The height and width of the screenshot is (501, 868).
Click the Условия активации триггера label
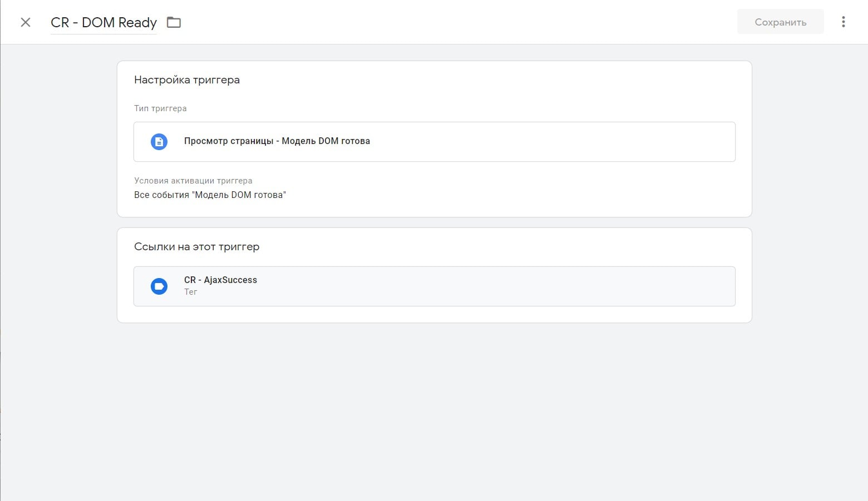coord(193,181)
